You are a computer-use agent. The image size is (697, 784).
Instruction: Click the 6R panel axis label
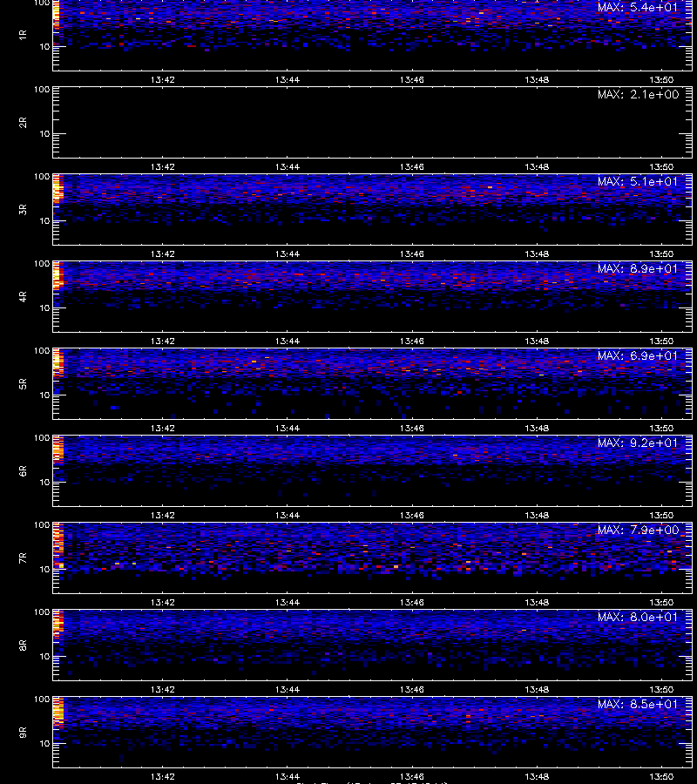tap(23, 470)
